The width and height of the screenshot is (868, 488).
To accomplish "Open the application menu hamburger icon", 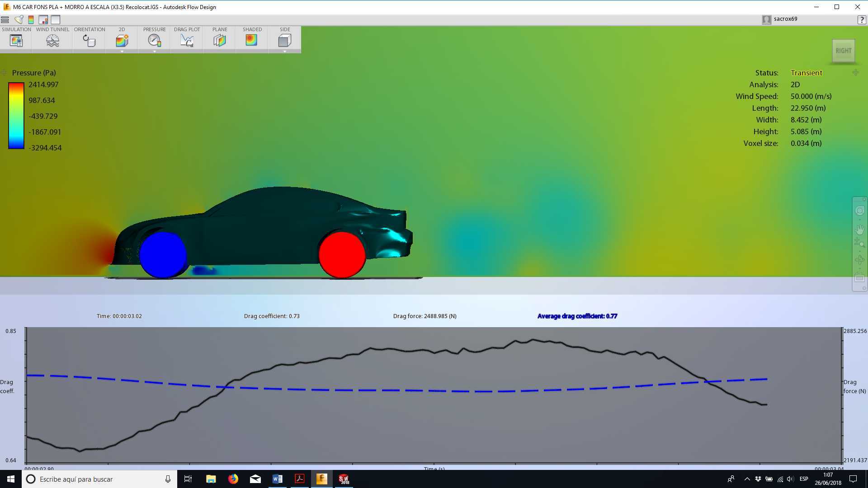I will [x=5, y=19].
